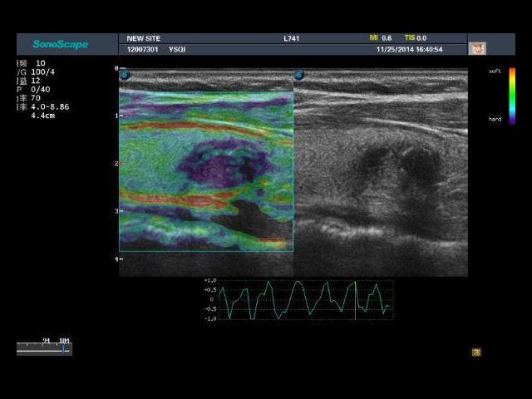The image size is (532, 399).
Task: Click the strain waveform graph
Action: tap(298, 299)
